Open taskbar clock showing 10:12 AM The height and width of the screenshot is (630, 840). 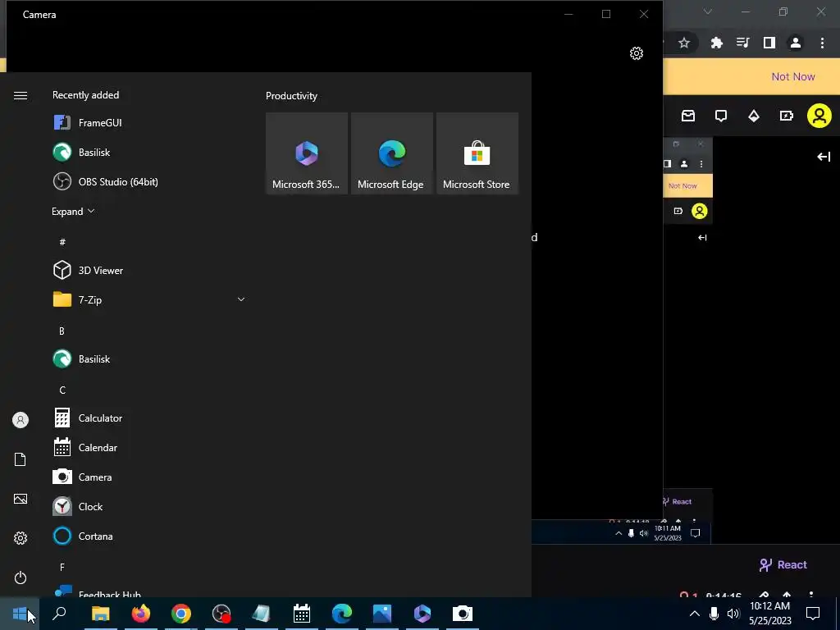click(x=769, y=614)
